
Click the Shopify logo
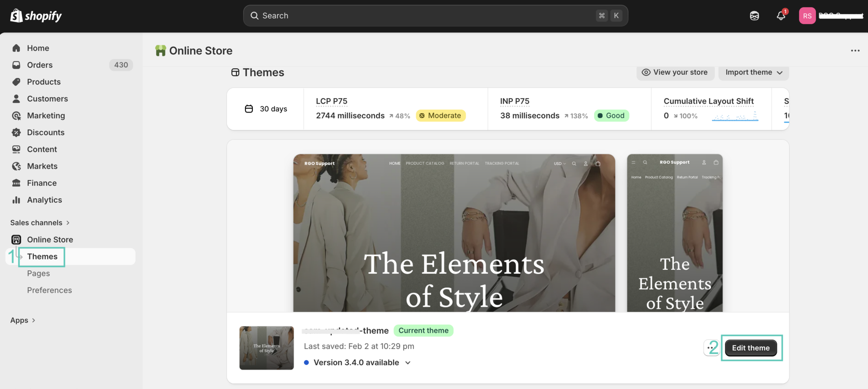point(36,16)
